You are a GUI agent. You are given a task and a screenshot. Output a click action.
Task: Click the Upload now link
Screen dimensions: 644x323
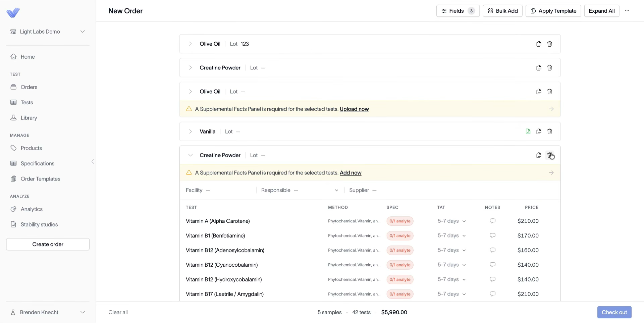point(354,109)
